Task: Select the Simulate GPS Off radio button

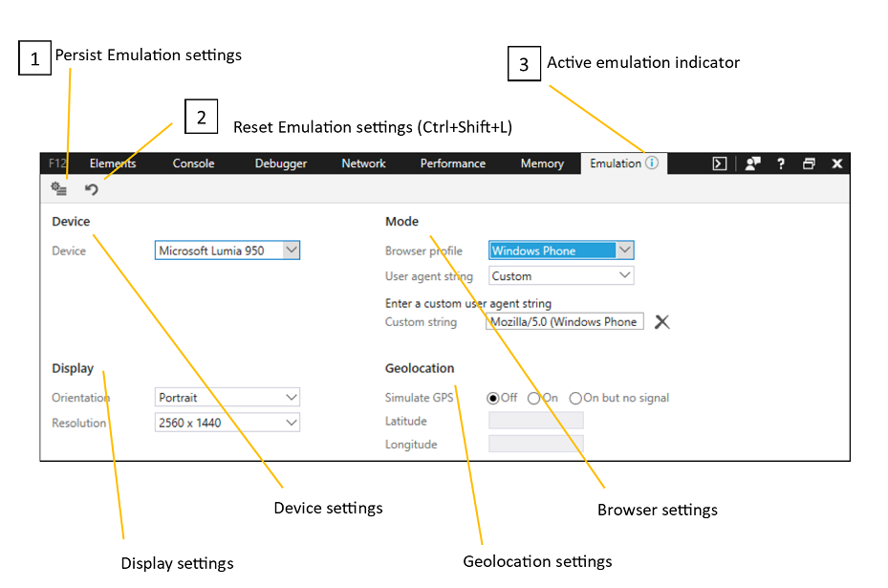Action: [x=494, y=398]
